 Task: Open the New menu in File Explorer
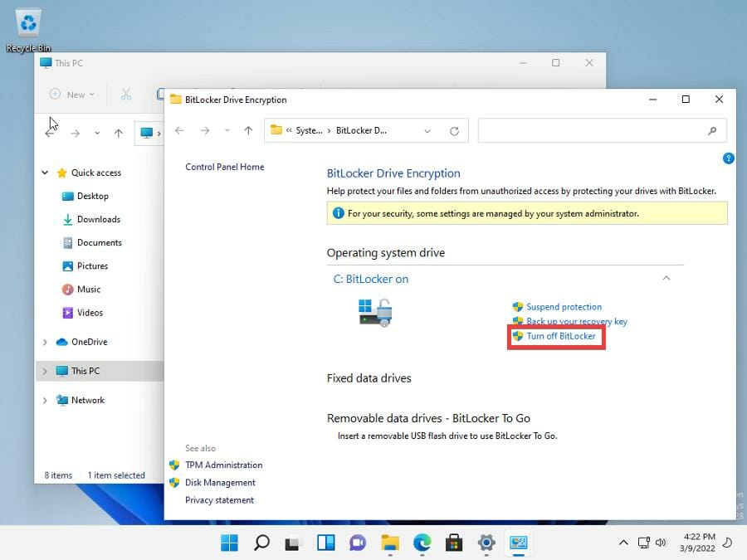(71, 94)
